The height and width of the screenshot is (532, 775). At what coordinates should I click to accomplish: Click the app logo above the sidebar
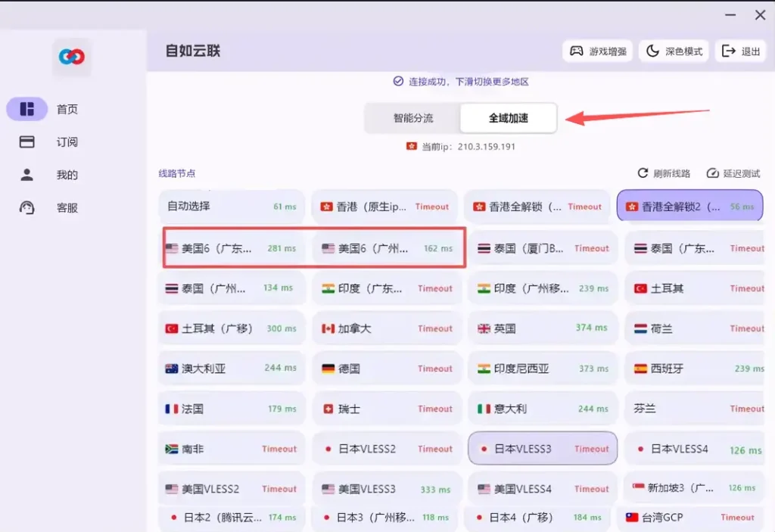pos(71,56)
